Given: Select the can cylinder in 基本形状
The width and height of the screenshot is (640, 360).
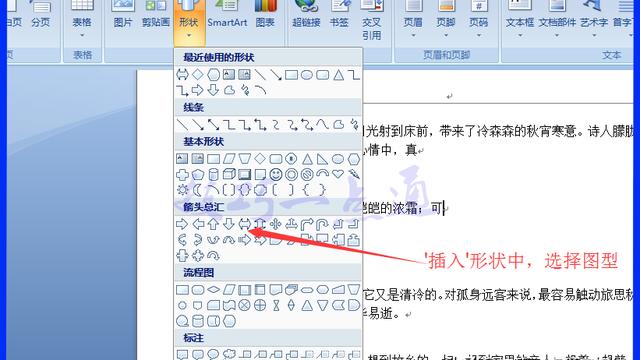Looking at the screenshot, I should click(x=213, y=174).
